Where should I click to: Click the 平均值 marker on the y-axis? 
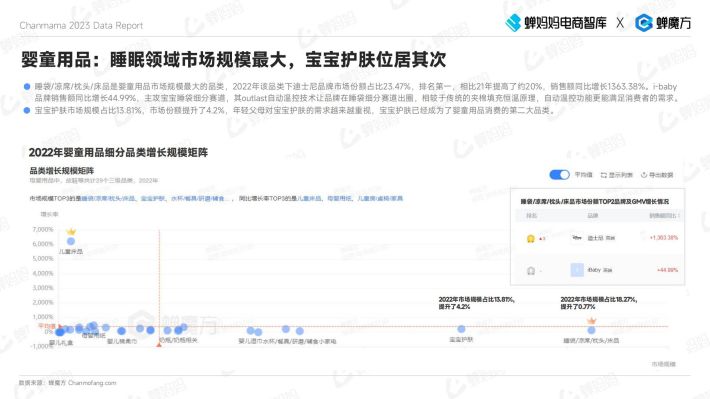[x=48, y=326]
